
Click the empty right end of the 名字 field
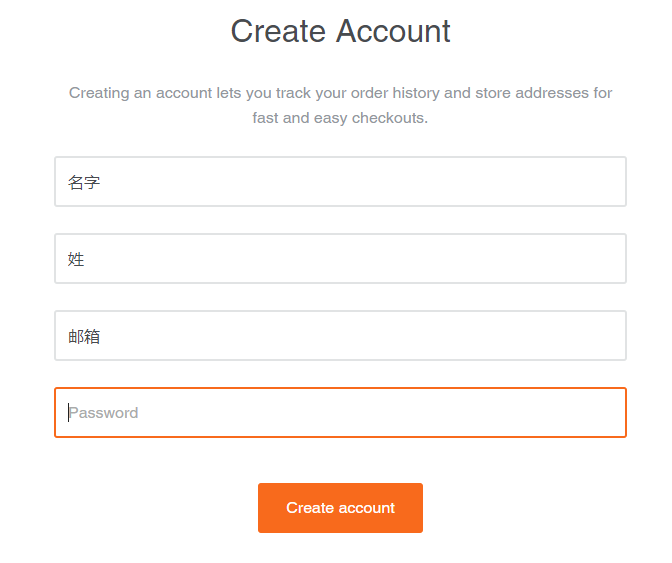[600, 182]
